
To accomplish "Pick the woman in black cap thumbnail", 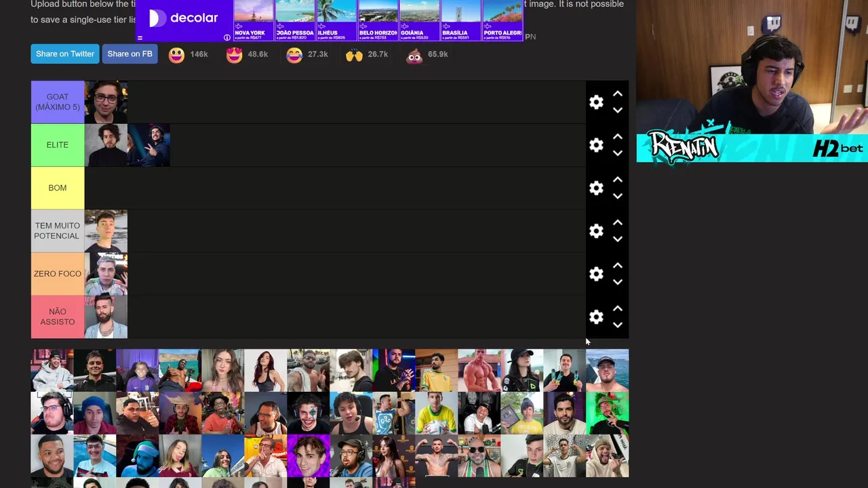I will pyautogui.click(x=521, y=371).
